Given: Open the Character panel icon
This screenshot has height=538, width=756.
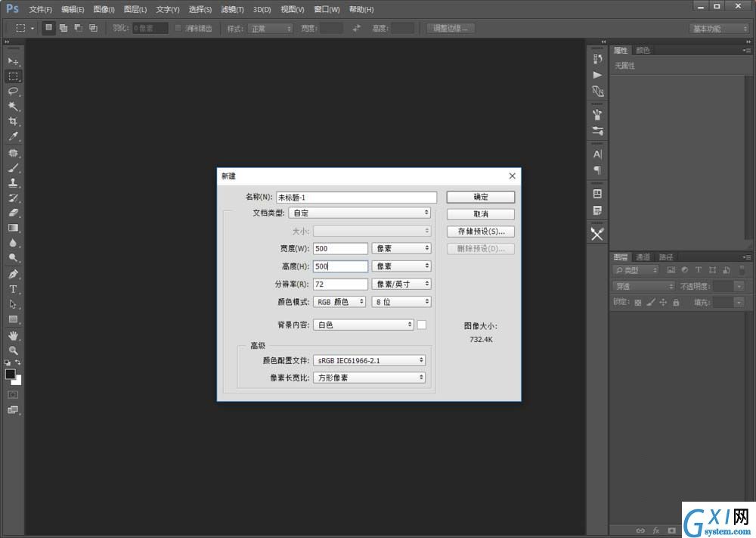Looking at the screenshot, I should click(x=597, y=154).
